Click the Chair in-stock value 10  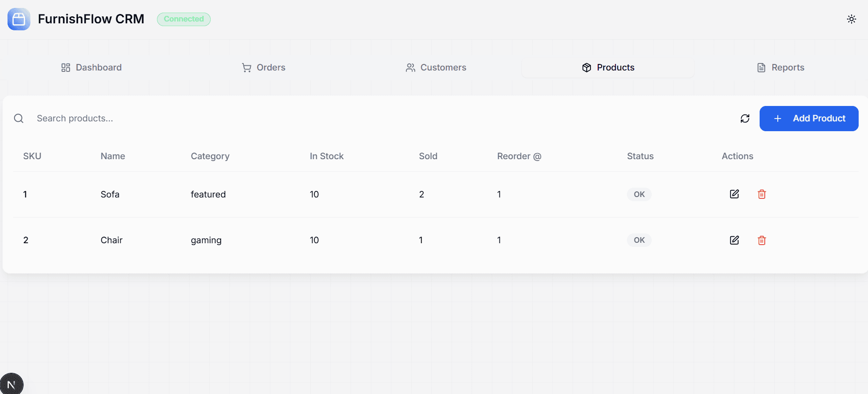tap(314, 240)
